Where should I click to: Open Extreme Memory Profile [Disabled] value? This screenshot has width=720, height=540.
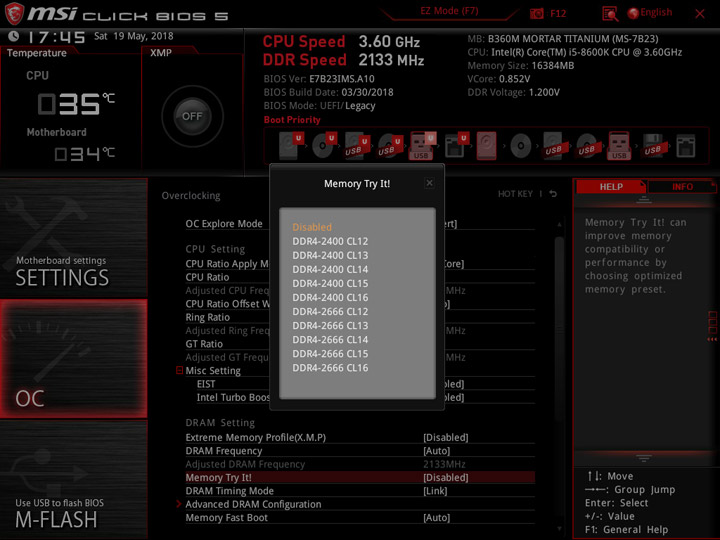pos(446,437)
